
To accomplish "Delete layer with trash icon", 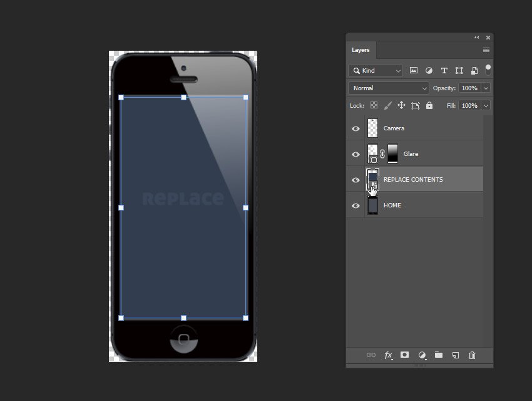I will tap(473, 355).
